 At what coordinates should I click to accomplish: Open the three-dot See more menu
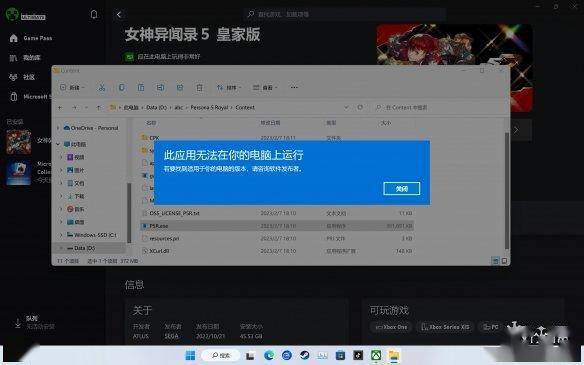[294, 88]
